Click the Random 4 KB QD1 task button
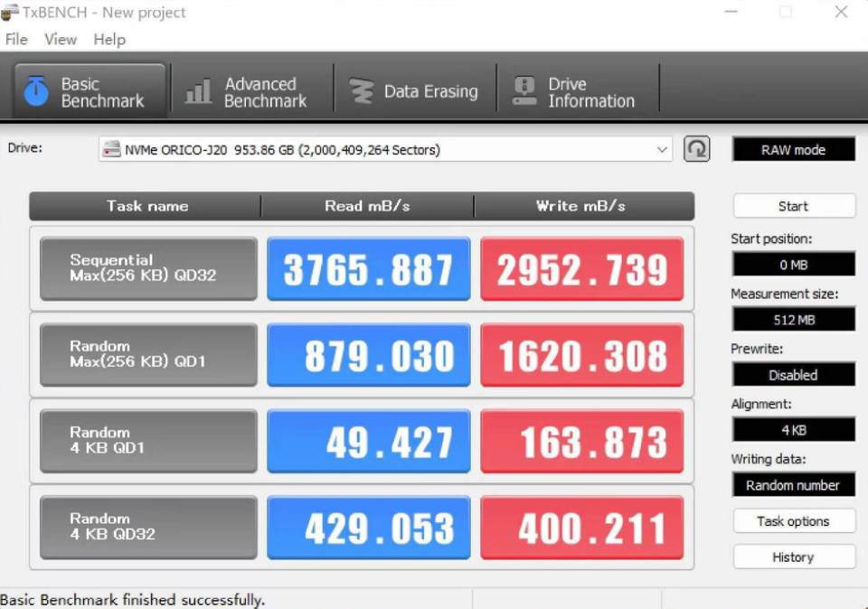The width and height of the screenshot is (868, 609). [148, 441]
